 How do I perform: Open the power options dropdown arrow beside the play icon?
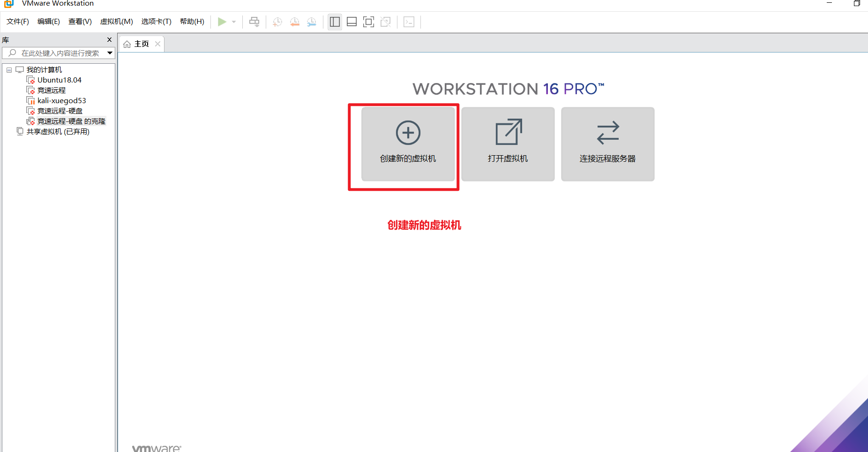234,22
